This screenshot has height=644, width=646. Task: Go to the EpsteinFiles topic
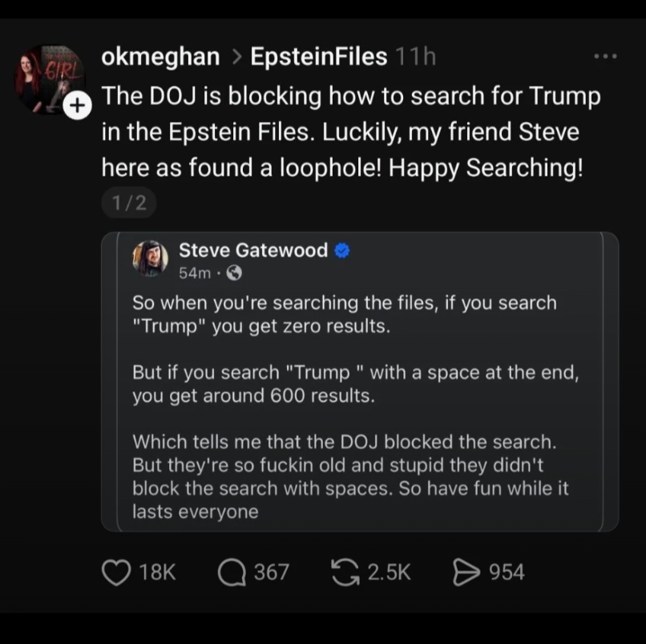[318, 57]
